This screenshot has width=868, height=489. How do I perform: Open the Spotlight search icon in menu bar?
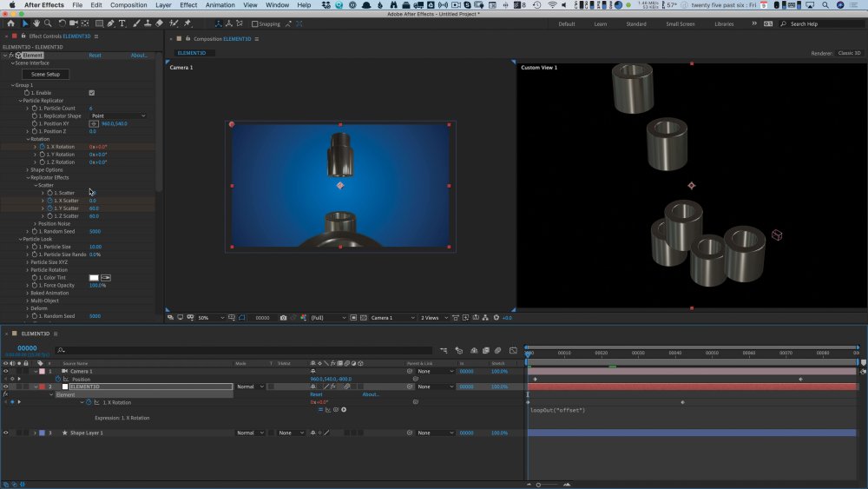[x=825, y=5]
